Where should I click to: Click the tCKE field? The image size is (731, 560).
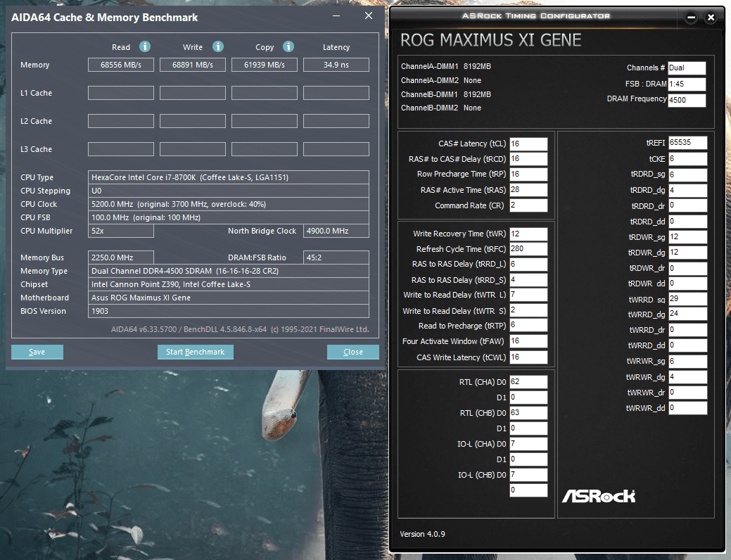(687, 159)
